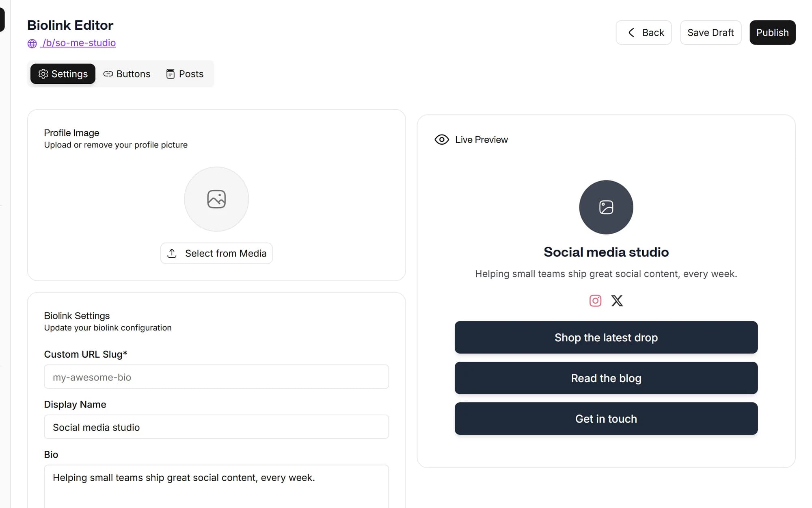Publish the biolink page
Viewport: 812px width, 508px height.
772,33
